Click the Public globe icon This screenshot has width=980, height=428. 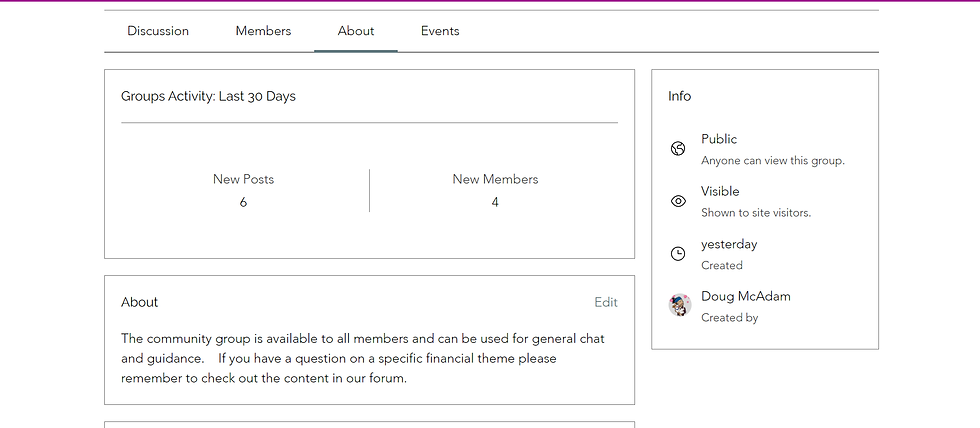click(678, 149)
